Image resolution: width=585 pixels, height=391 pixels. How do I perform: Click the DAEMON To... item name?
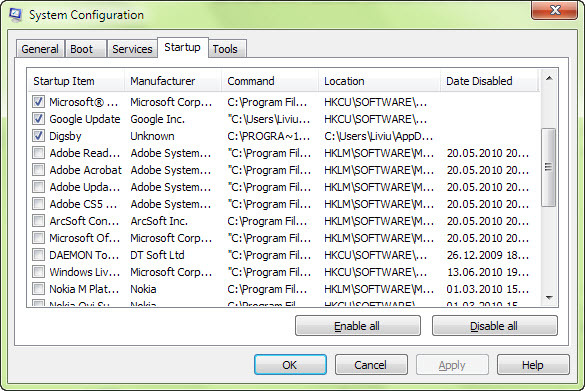tap(84, 255)
